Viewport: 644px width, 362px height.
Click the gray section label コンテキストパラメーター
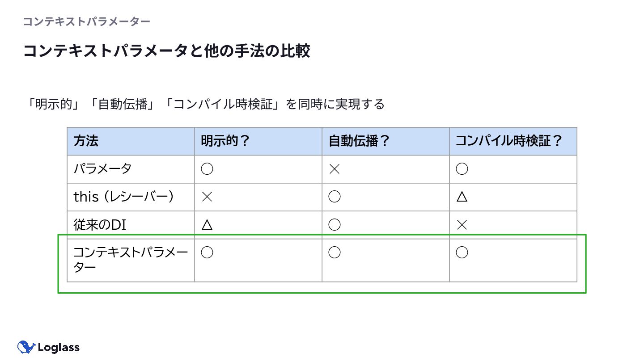click(86, 21)
